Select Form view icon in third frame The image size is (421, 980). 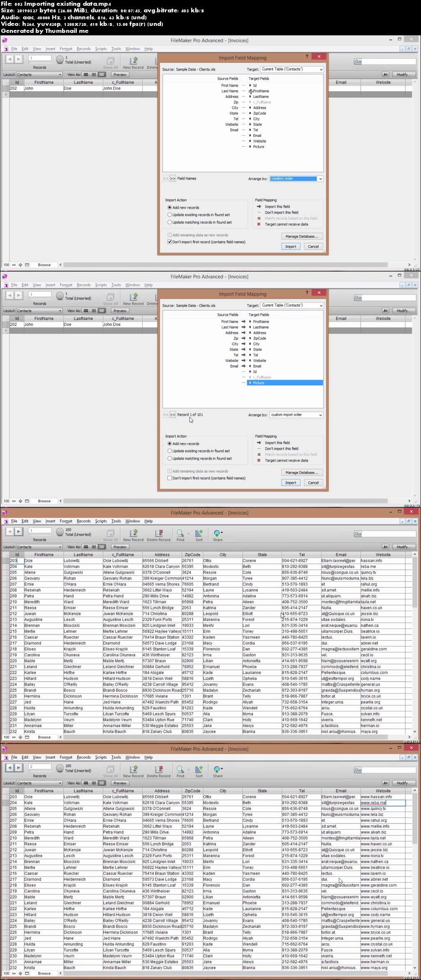[86, 547]
